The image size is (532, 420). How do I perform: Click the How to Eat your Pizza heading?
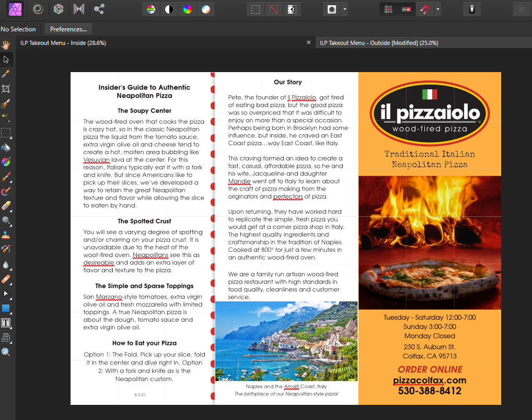144,343
